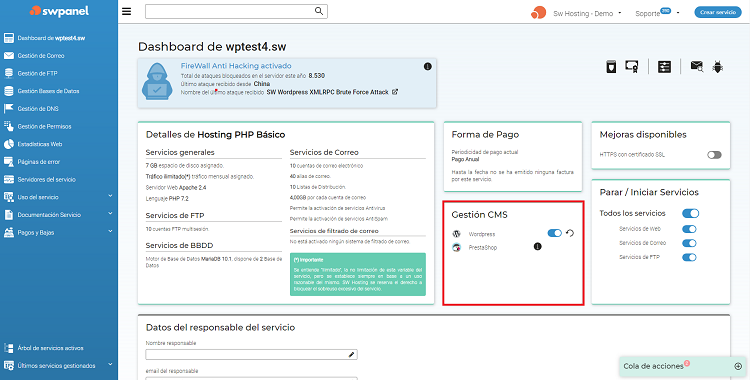Click the plus icon on Cola de acciones

[738, 366]
